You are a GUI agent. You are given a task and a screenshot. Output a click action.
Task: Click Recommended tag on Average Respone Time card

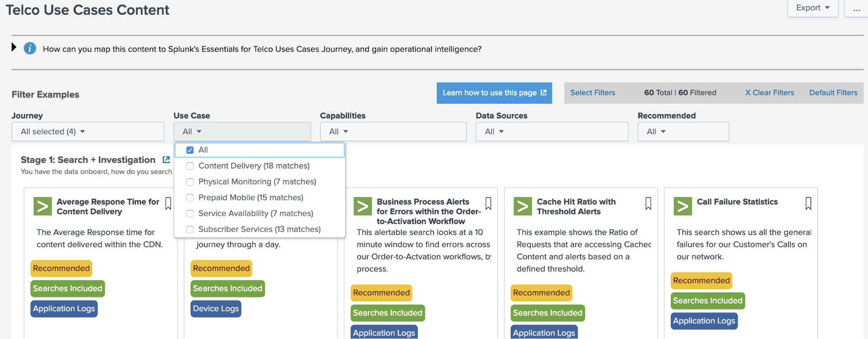61,268
